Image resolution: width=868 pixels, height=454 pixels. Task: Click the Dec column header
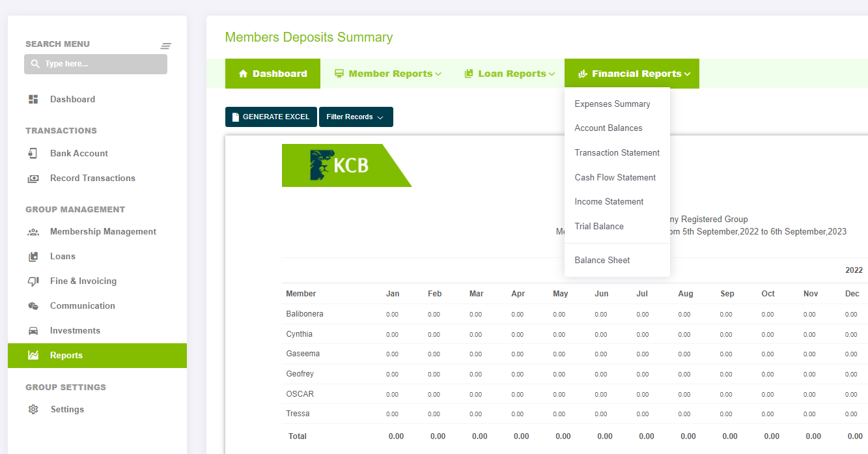(852, 294)
